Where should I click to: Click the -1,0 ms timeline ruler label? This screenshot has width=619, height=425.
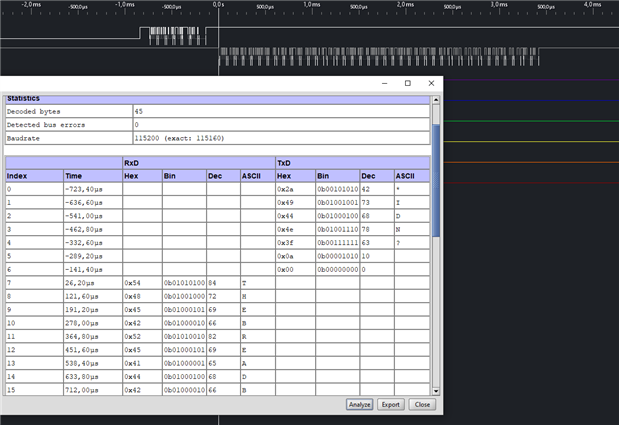[x=123, y=5]
